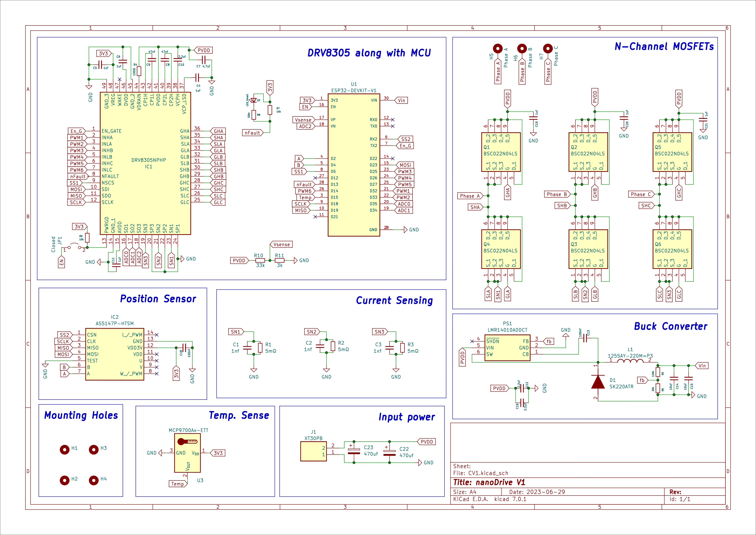Select the "Id: 1/1" text
Image resolution: width=756 pixels, height=535 pixels.
pos(680,499)
